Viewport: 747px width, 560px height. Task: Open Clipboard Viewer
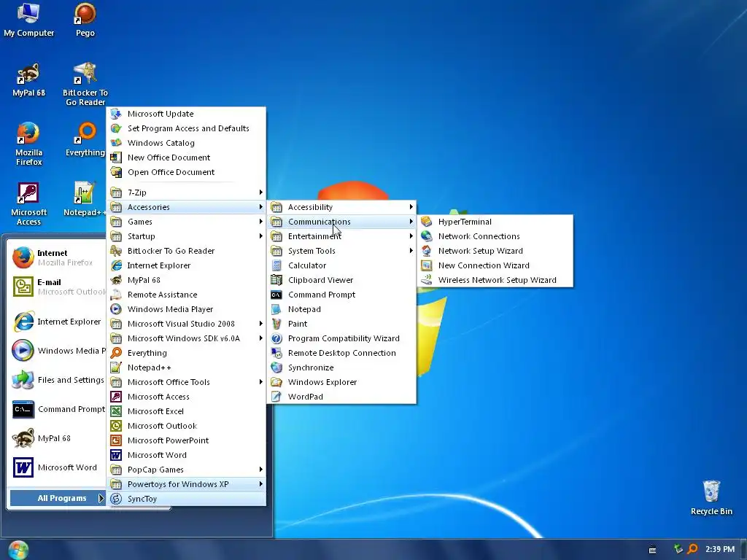point(341,280)
